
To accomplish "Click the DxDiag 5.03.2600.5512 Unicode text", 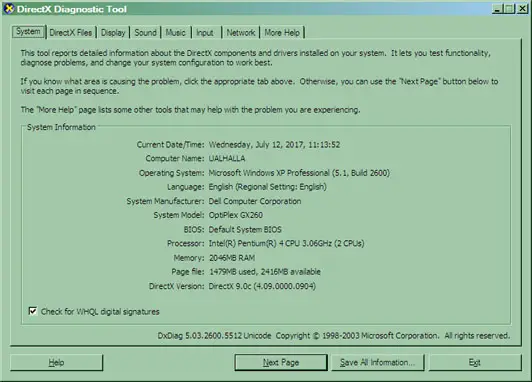I will tap(214, 336).
